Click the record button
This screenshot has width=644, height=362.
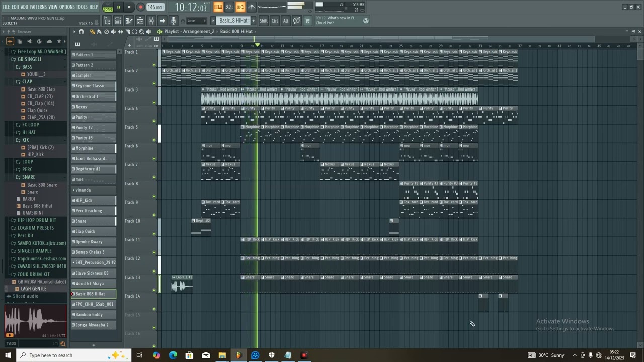[x=141, y=7]
